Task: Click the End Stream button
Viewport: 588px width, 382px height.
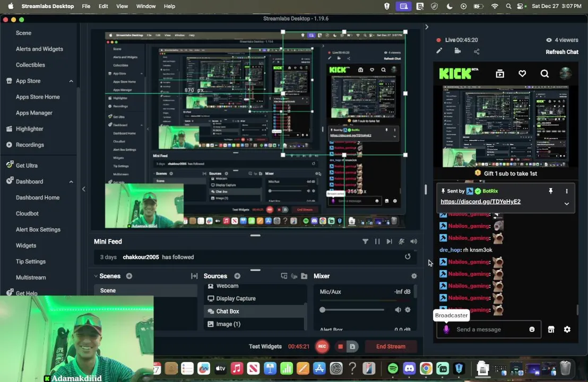Action: point(391,346)
